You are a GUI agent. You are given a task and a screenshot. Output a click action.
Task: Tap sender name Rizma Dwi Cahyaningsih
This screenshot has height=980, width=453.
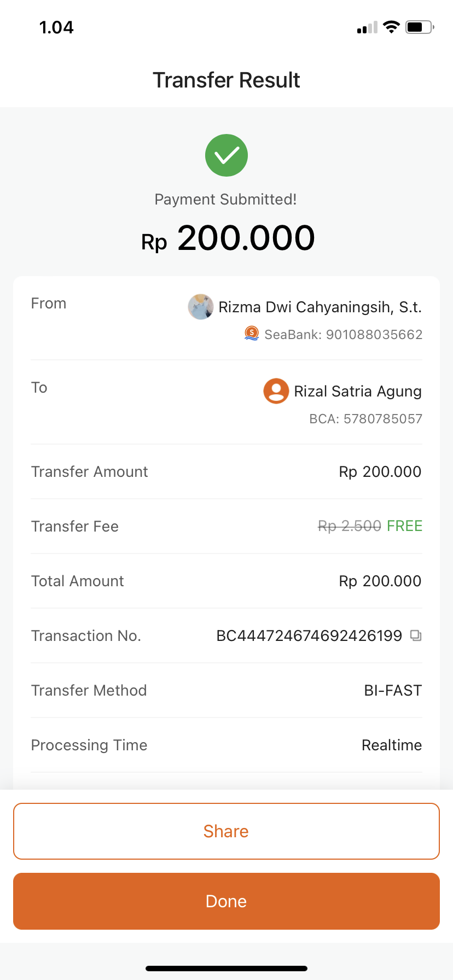(x=320, y=307)
